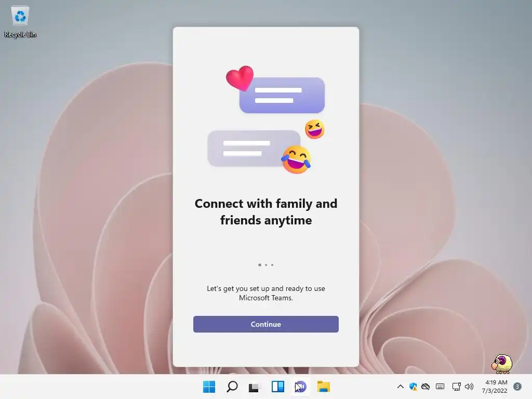Image resolution: width=532 pixels, height=399 pixels.
Task: Open Task View on the taskbar
Action: point(255,387)
